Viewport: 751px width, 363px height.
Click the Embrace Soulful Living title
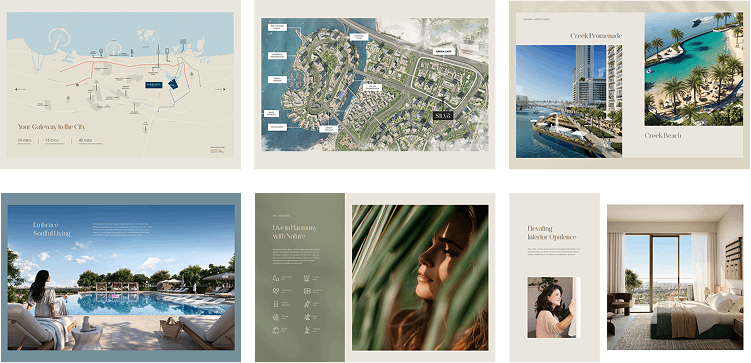click(x=52, y=229)
